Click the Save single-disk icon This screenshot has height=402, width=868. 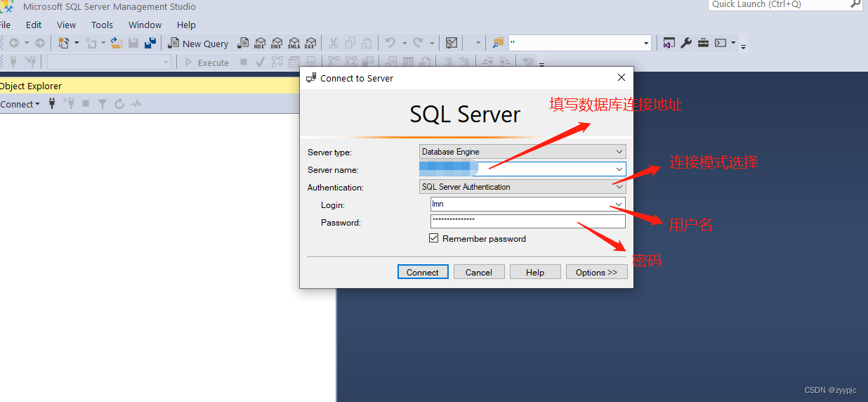(x=133, y=43)
